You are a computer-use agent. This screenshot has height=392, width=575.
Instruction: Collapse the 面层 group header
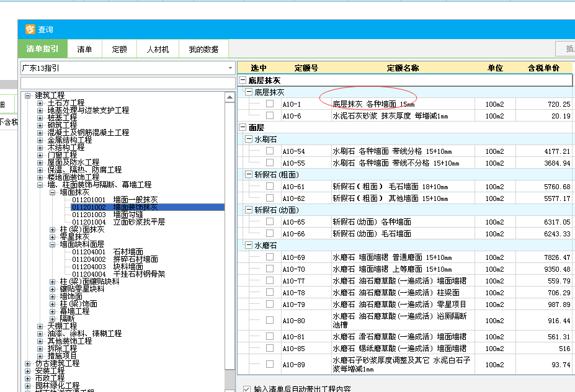coord(243,127)
